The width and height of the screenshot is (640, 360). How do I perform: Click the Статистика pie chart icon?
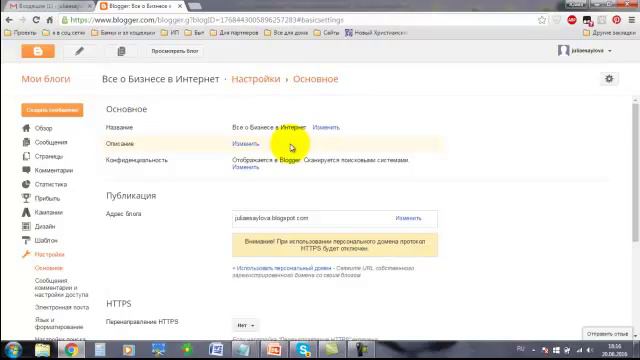point(26,184)
